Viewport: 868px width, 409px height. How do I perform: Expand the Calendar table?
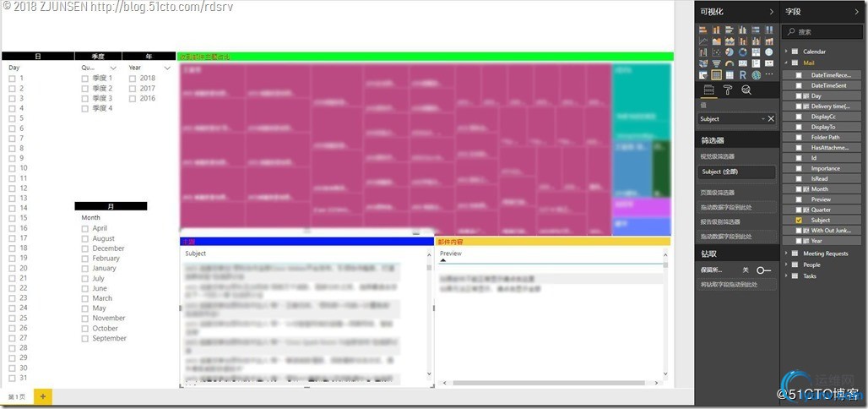786,52
